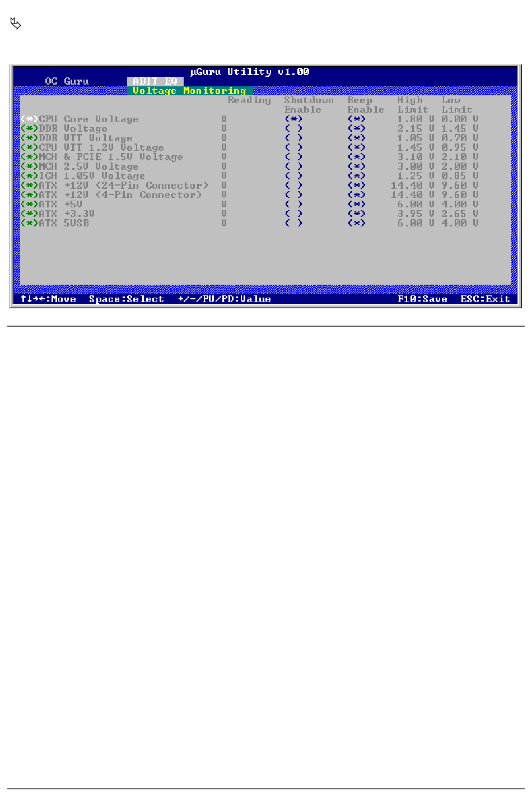The width and height of the screenshot is (532, 797).
Task: Select the ABIT EQ tab
Action: (x=155, y=81)
